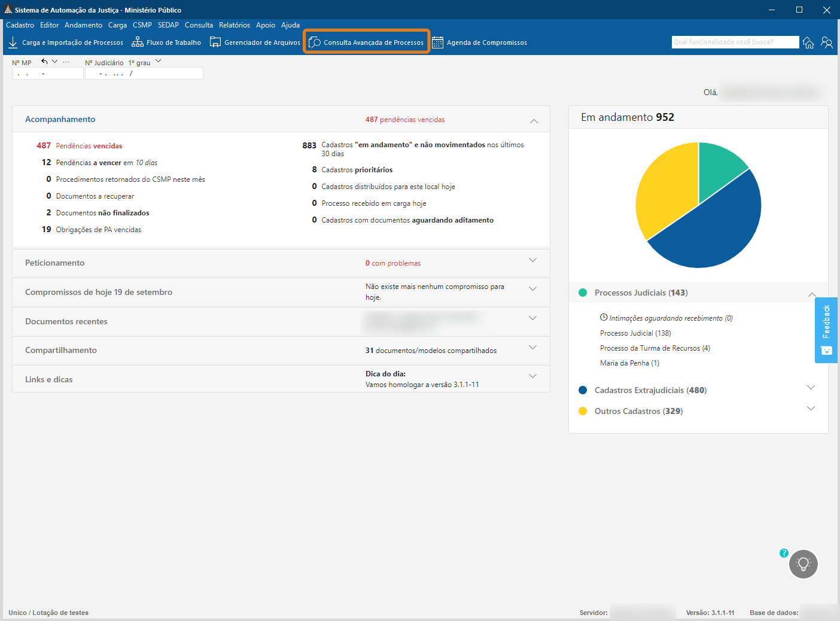
Task: Expand the Documentos recentes panel
Action: pos(532,318)
